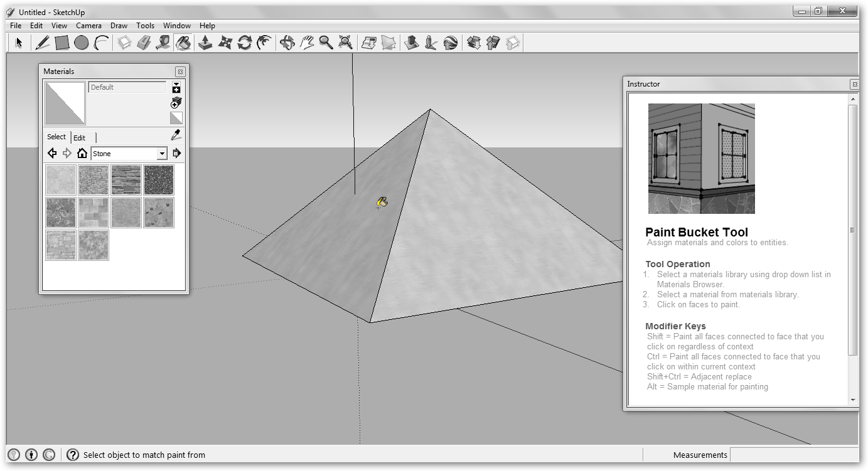Select the Rectangle drawing tool
Viewport: 868px width, 471px height.
[x=62, y=43]
